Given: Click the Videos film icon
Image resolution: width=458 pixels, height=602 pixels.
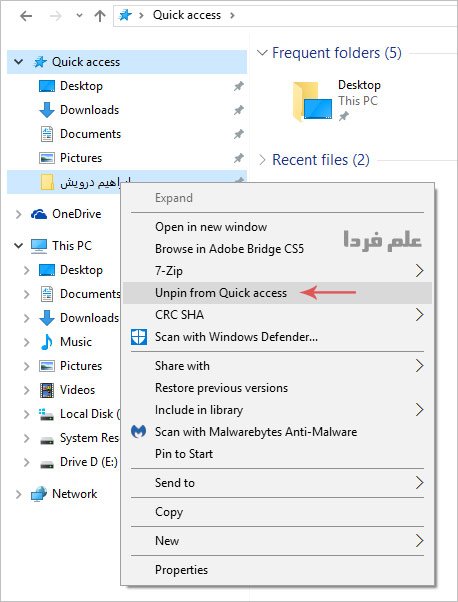Looking at the screenshot, I should [x=47, y=390].
